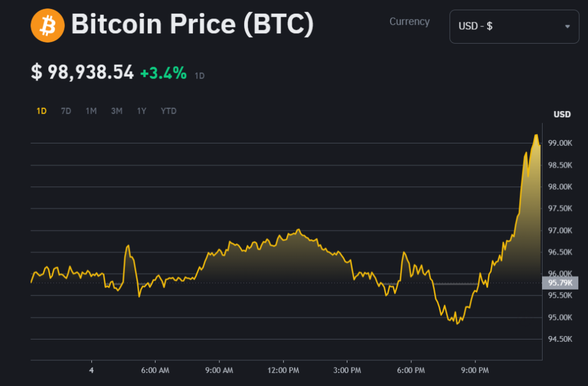
Task: Click the Bitcoin Price (BTC) heading
Action: point(191,24)
